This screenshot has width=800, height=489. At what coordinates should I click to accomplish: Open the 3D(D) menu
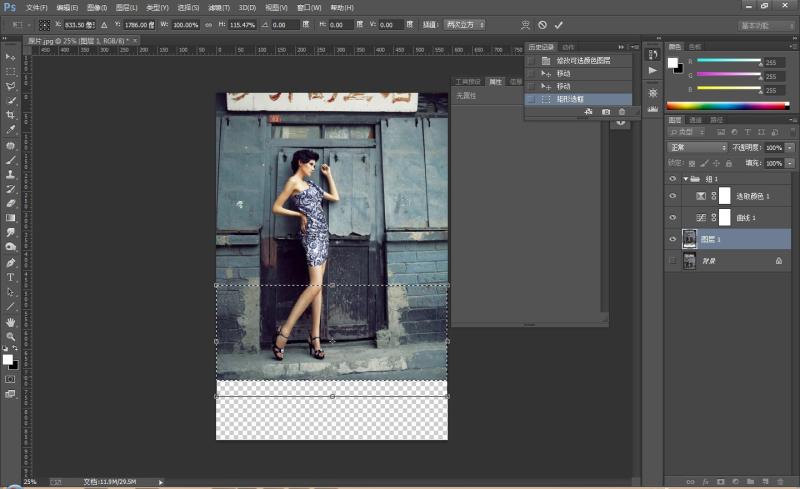tap(247, 8)
